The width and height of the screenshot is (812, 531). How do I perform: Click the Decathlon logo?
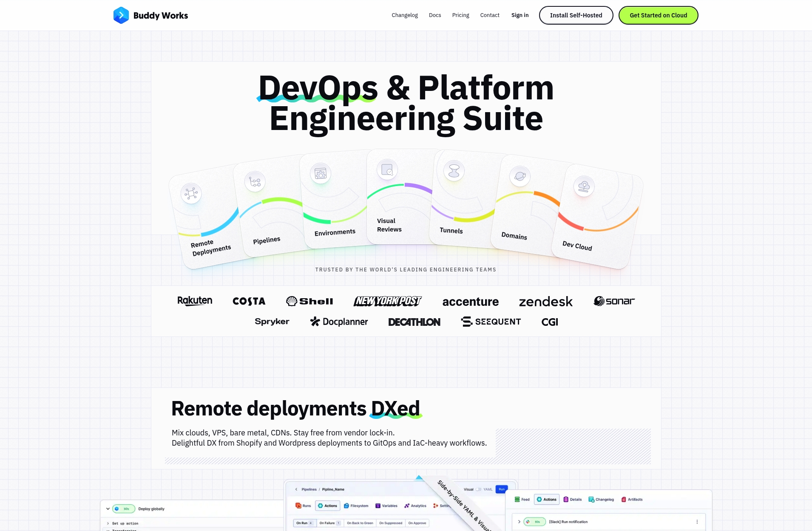(415, 322)
